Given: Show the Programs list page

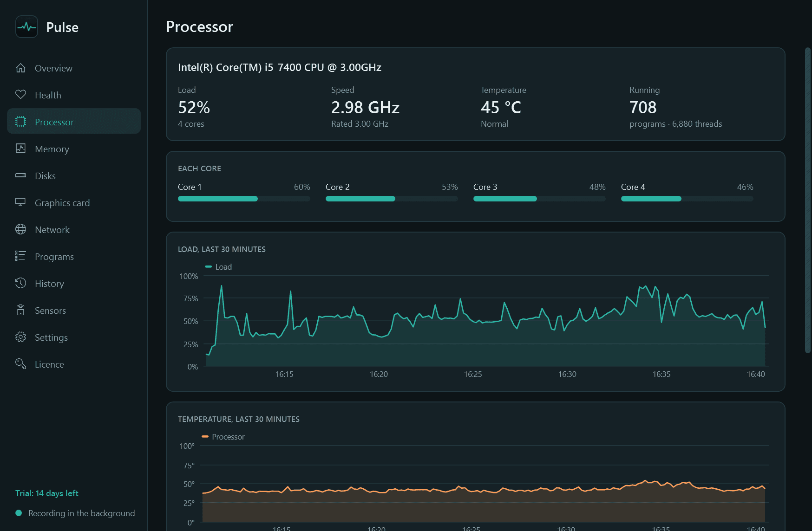Looking at the screenshot, I should [74, 257].
